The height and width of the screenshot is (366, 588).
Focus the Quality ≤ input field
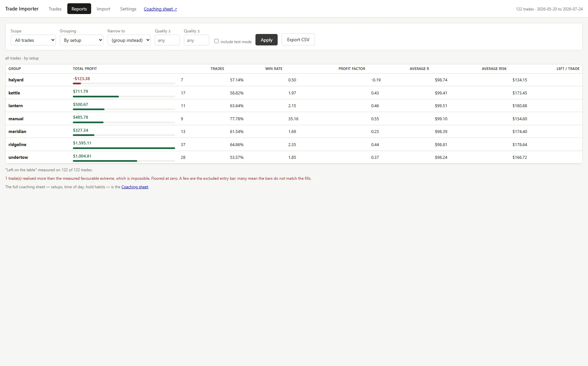[196, 40]
